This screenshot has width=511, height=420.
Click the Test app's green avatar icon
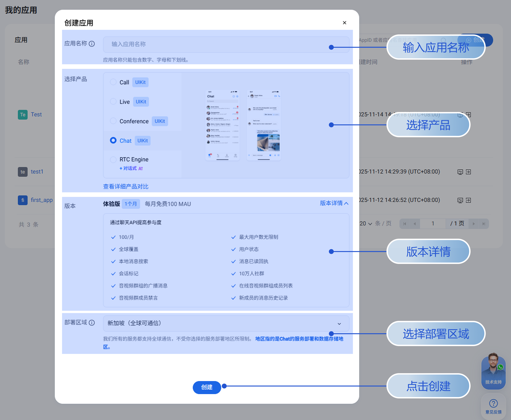tap(23, 115)
